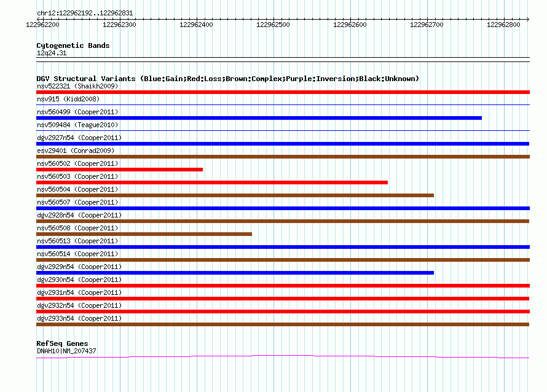Click the blue nsv560513 gain bar
547x392 pixels.
click(283, 247)
